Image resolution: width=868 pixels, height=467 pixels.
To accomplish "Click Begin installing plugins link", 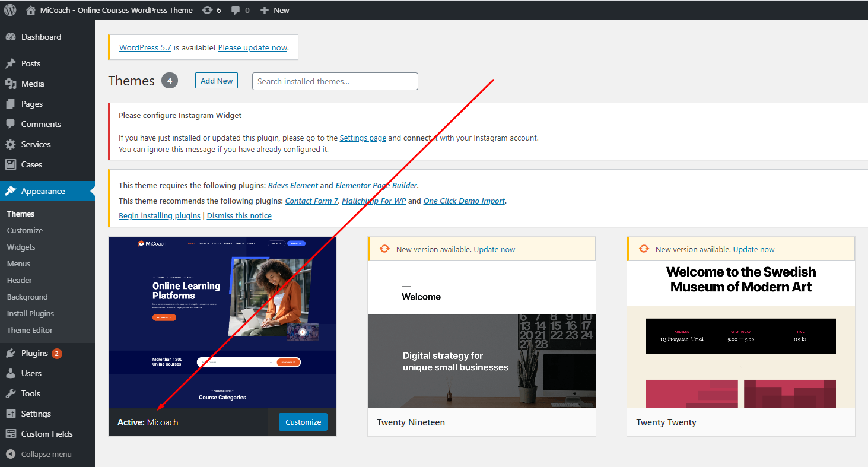I will [160, 215].
